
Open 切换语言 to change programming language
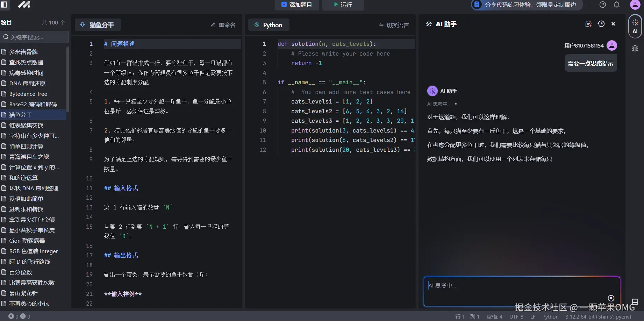(x=394, y=25)
